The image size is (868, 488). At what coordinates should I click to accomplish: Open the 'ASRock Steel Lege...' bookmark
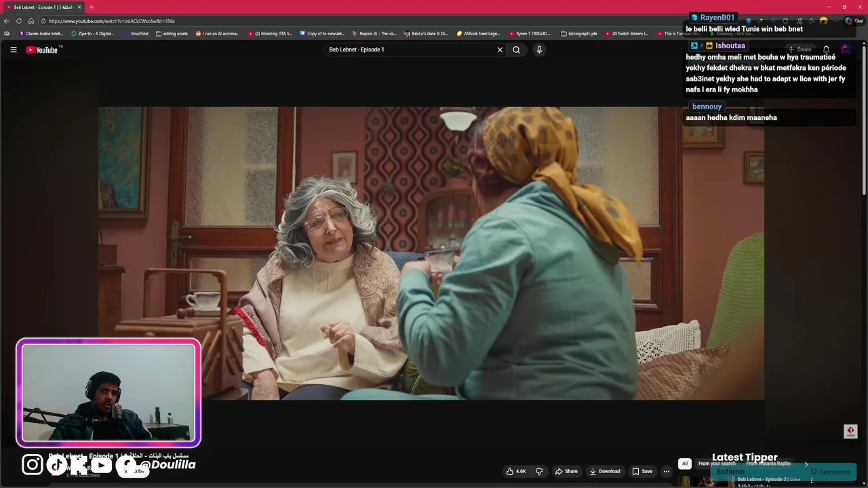pyautogui.click(x=479, y=33)
